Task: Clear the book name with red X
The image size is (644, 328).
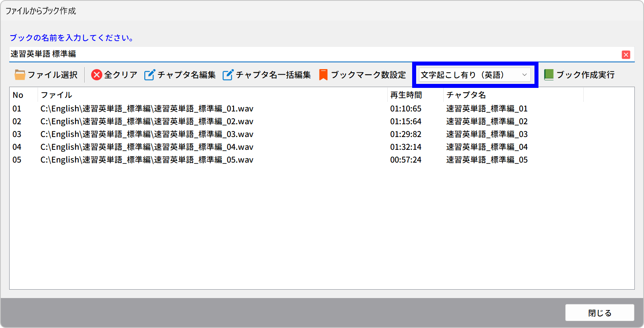Action: point(626,55)
